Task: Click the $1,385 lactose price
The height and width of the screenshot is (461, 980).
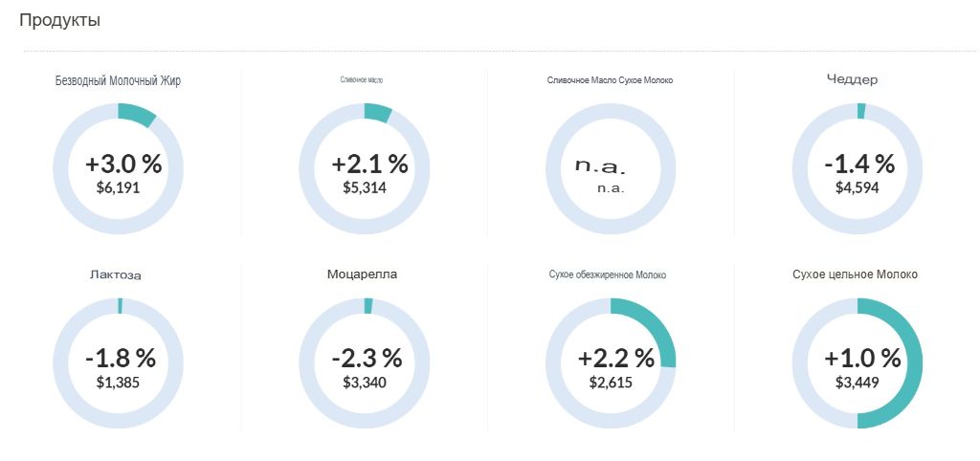Action: [118, 382]
